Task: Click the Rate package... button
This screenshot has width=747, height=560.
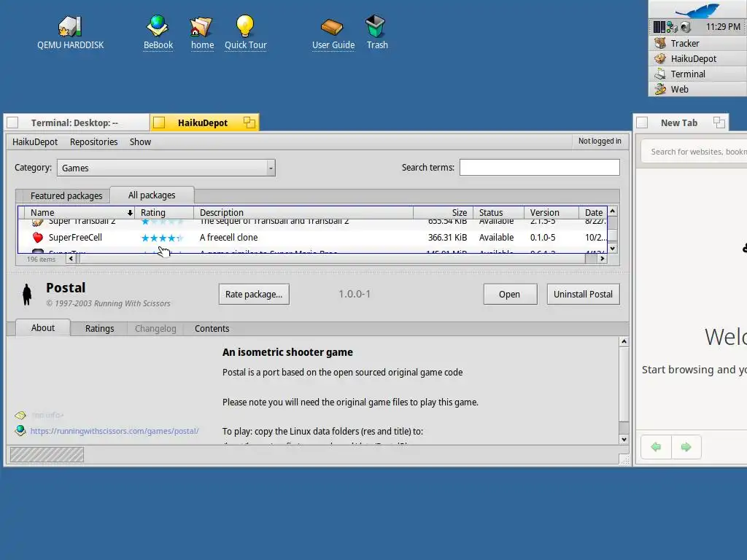Action: pos(254,295)
